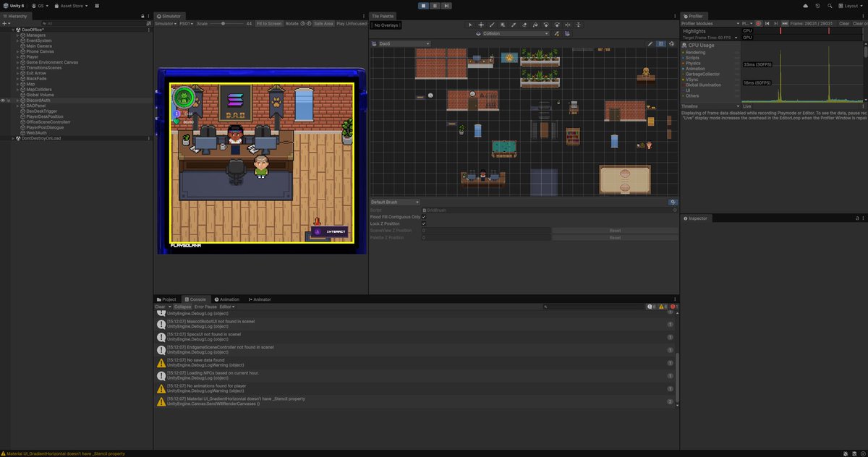
Task: Toggle Error Pause in the Console
Action: coord(205,307)
